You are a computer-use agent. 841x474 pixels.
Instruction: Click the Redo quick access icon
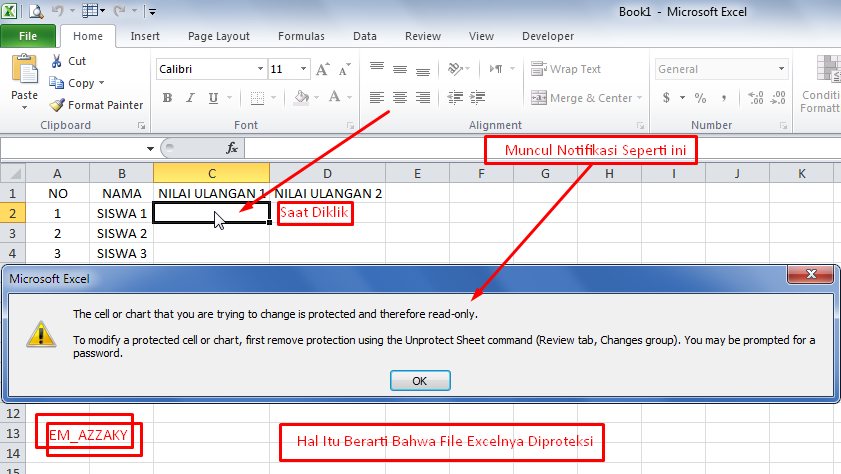coord(120,11)
